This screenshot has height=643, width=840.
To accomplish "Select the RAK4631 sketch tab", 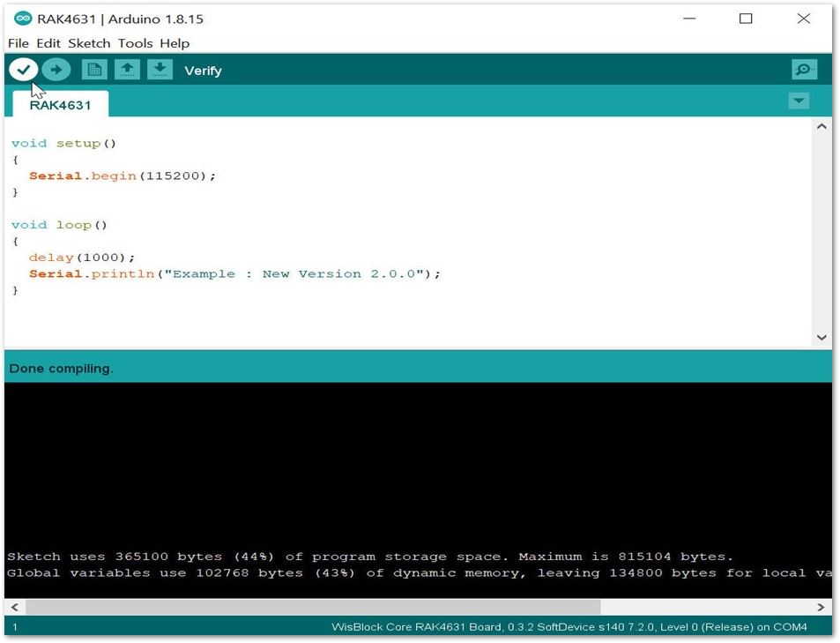I will [x=60, y=104].
